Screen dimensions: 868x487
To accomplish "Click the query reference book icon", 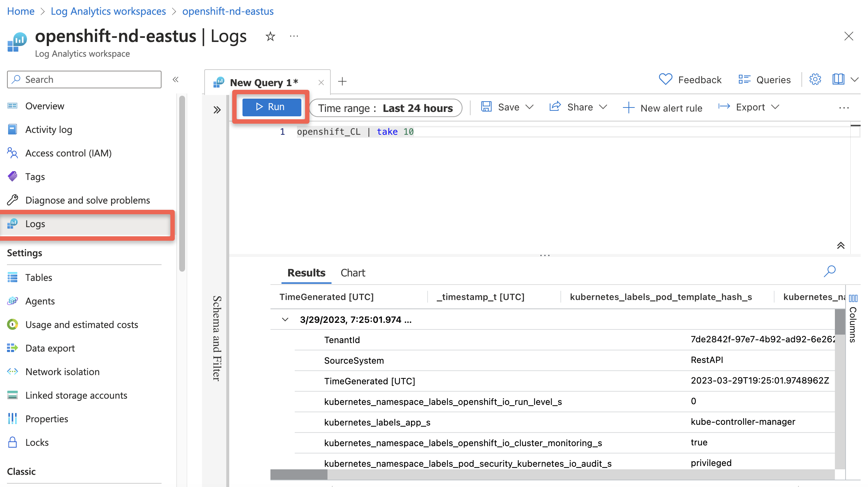I will (x=838, y=79).
